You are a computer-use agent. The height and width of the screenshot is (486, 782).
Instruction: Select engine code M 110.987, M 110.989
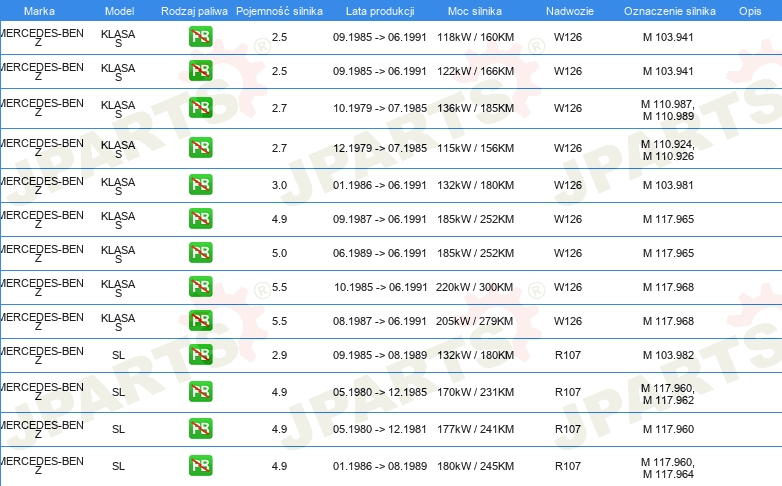click(x=668, y=110)
